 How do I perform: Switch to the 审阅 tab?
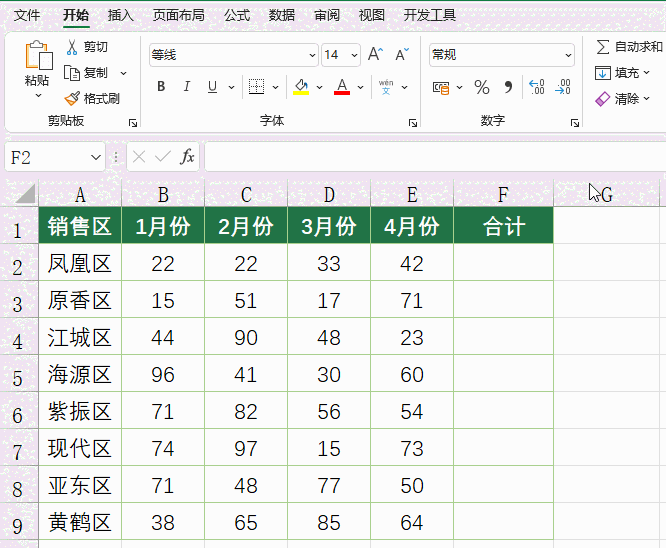point(327,15)
